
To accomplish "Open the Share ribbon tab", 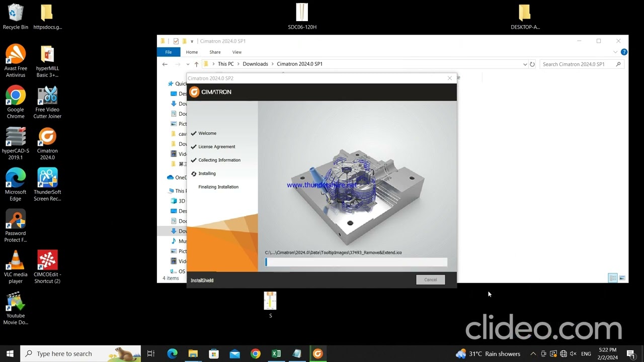I will [215, 52].
